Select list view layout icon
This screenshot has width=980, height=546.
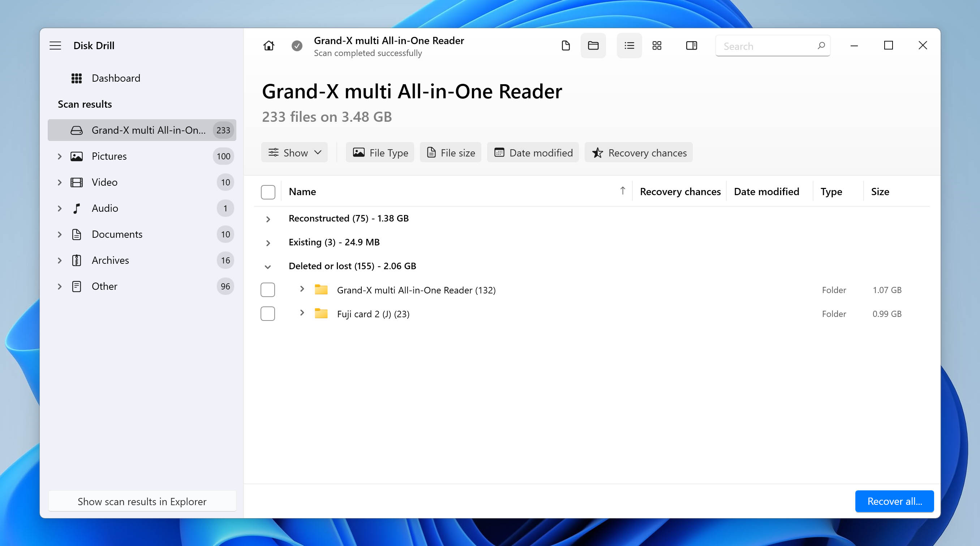tap(629, 46)
